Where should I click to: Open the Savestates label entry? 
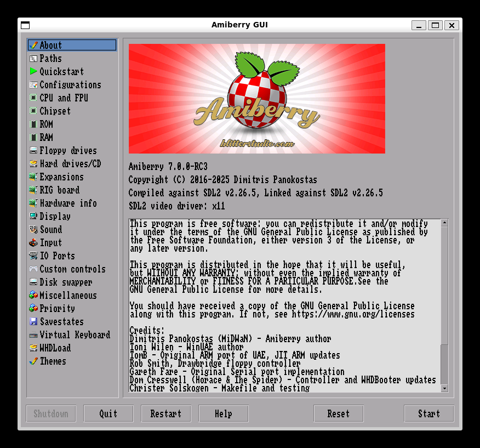[61, 321]
